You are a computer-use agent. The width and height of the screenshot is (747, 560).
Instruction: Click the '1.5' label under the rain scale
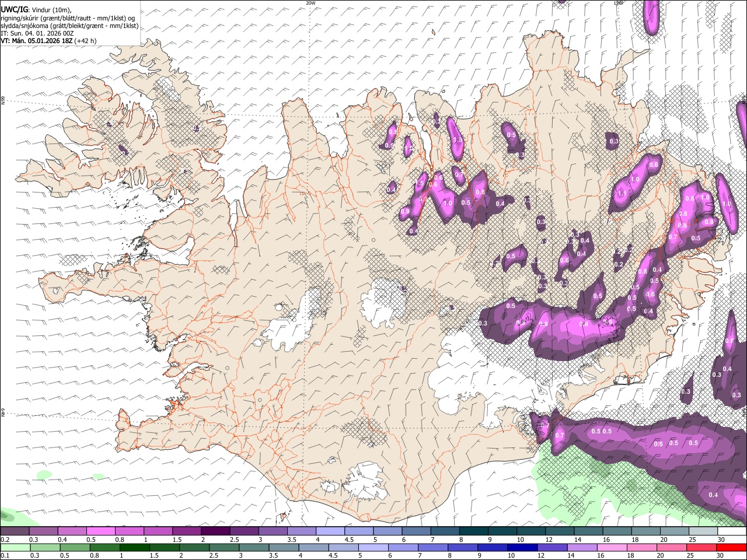[155, 555]
